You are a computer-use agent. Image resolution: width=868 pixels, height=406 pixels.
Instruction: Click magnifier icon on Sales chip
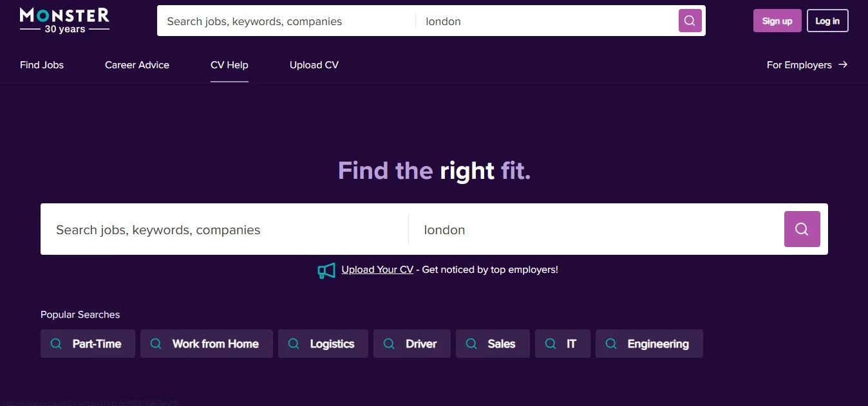[471, 344]
